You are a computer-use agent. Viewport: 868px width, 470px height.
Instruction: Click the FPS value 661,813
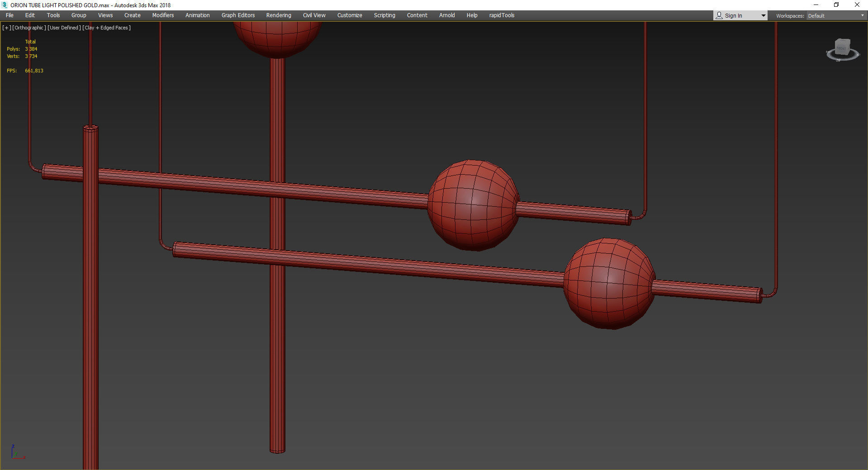coord(34,71)
